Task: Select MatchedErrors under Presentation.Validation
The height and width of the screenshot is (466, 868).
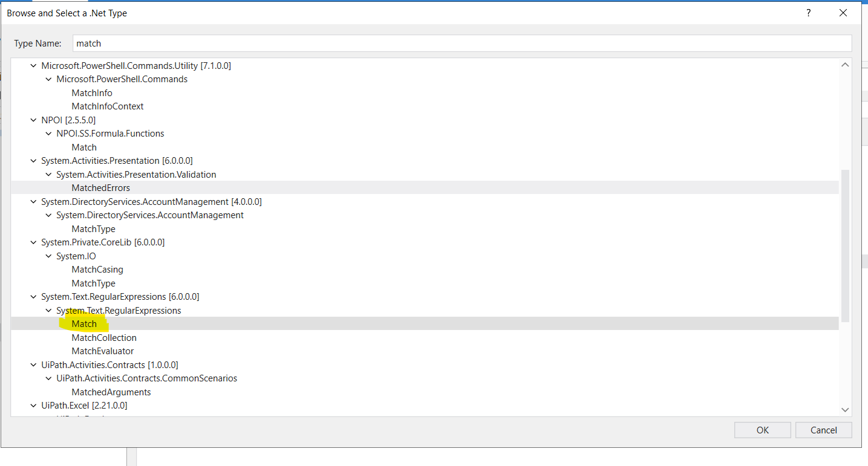Action: point(100,187)
